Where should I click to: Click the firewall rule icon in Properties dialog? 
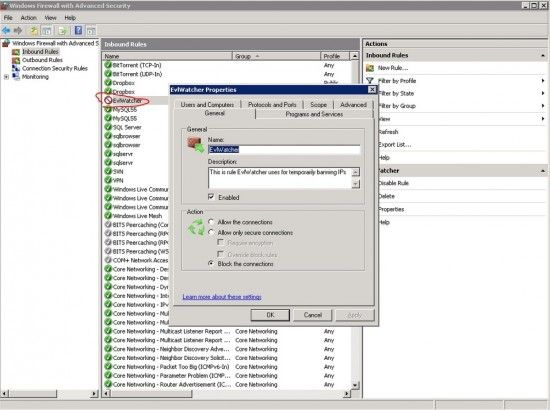(x=196, y=145)
